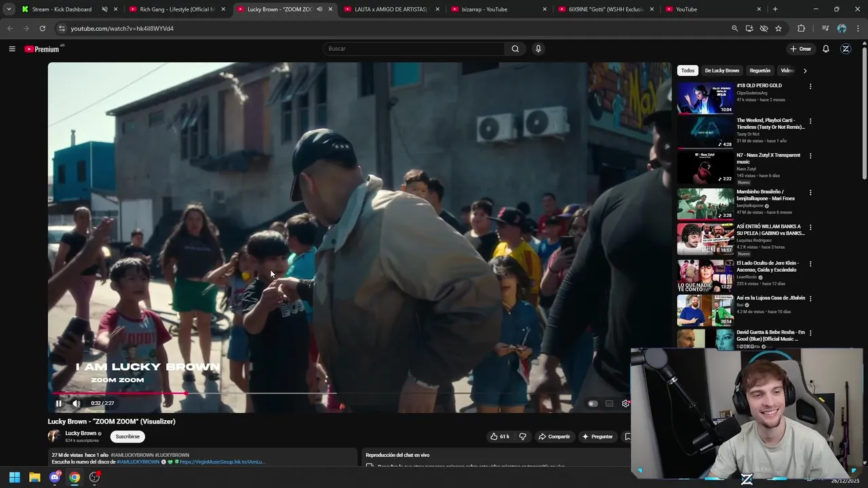Open Lucky Brown channel avatar
Screen dimensions: 868x488
coord(54,436)
